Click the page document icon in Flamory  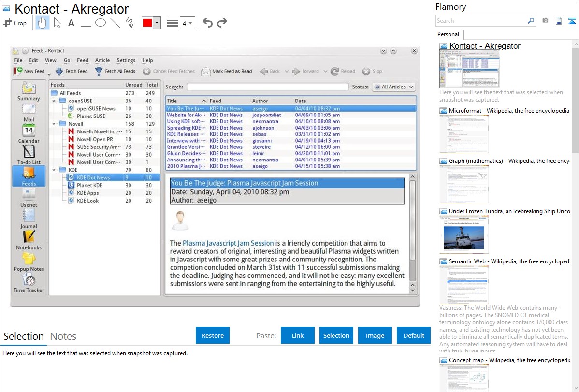pos(559,21)
